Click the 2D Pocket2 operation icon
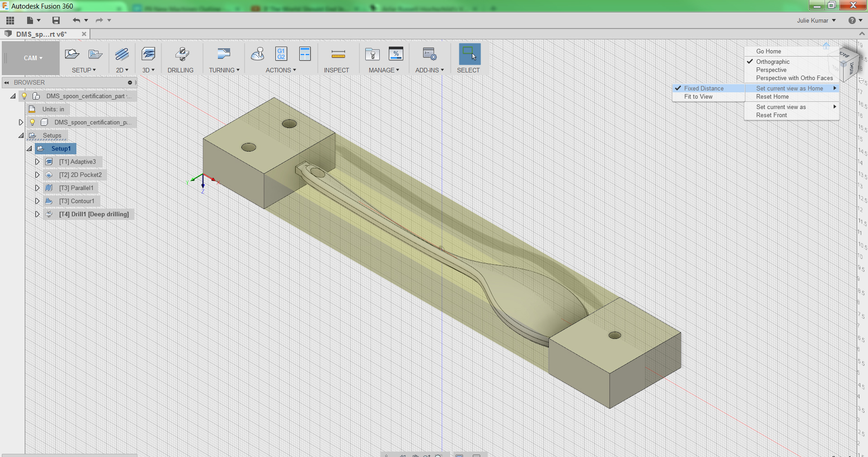The image size is (868, 457). tap(49, 175)
